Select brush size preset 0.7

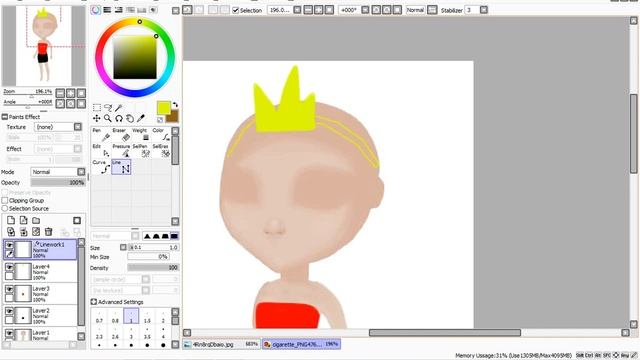pos(99,317)
